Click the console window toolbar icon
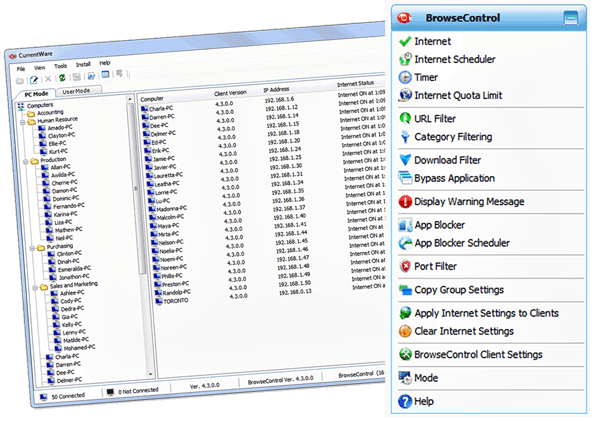This screenshot has height=423, width=600. 105,74
